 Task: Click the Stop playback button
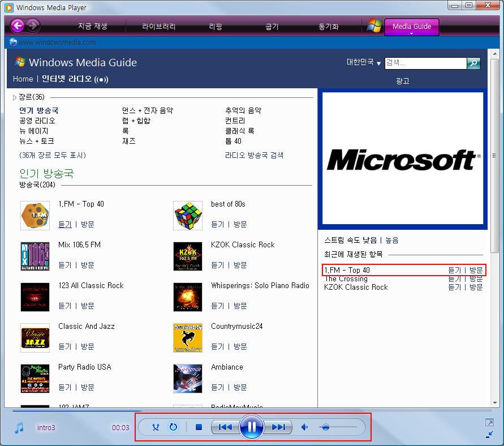pyautogui.click(x=199, y=427)
